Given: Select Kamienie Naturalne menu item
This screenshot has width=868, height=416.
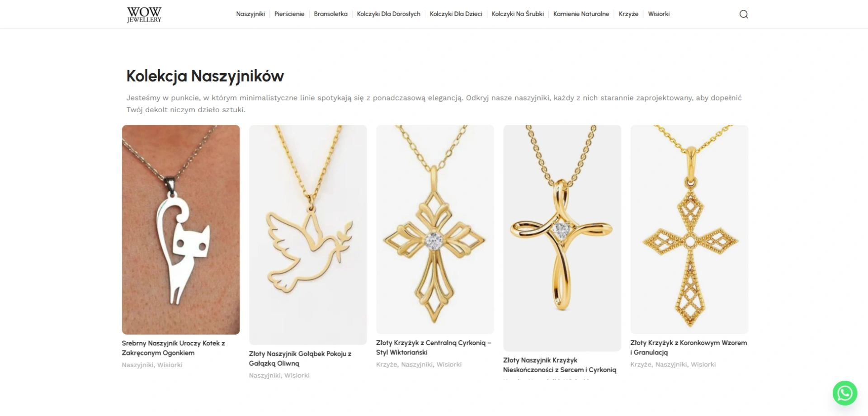Looking at the screenshot, I should click(x=581, y=14).
